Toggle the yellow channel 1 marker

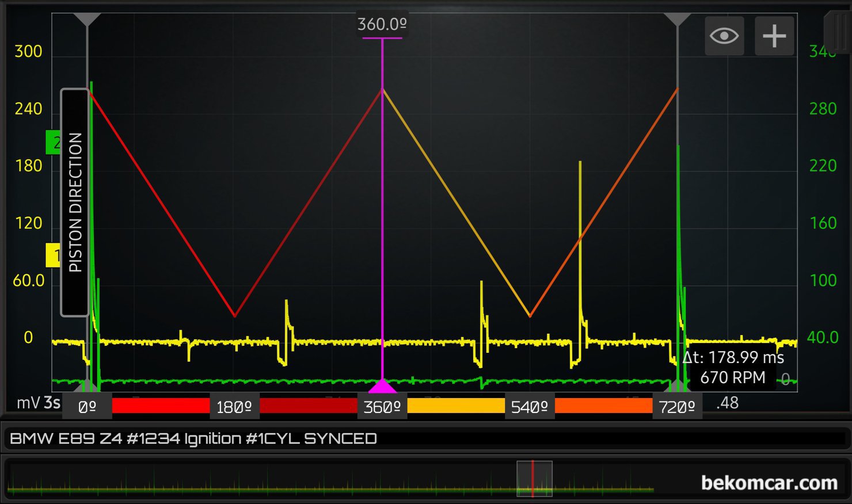(x=54, y=255)
